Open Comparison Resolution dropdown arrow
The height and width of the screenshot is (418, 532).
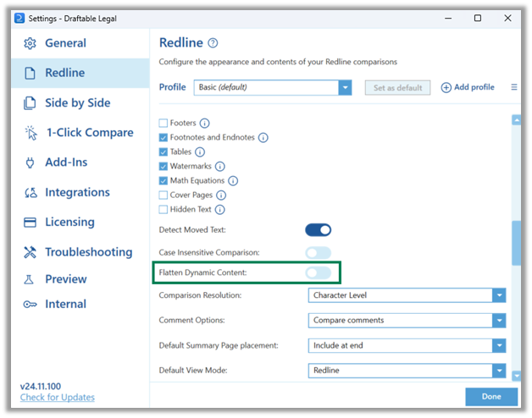(499, 295)
